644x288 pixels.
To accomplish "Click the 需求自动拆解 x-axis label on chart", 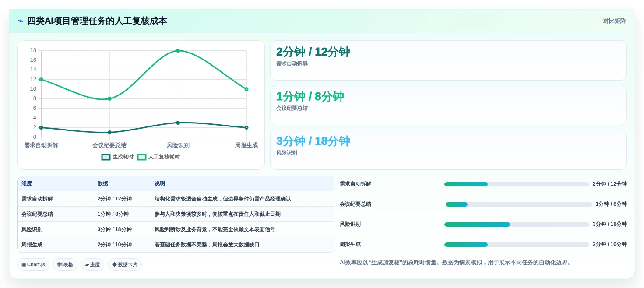I will (x=41, y=145).
